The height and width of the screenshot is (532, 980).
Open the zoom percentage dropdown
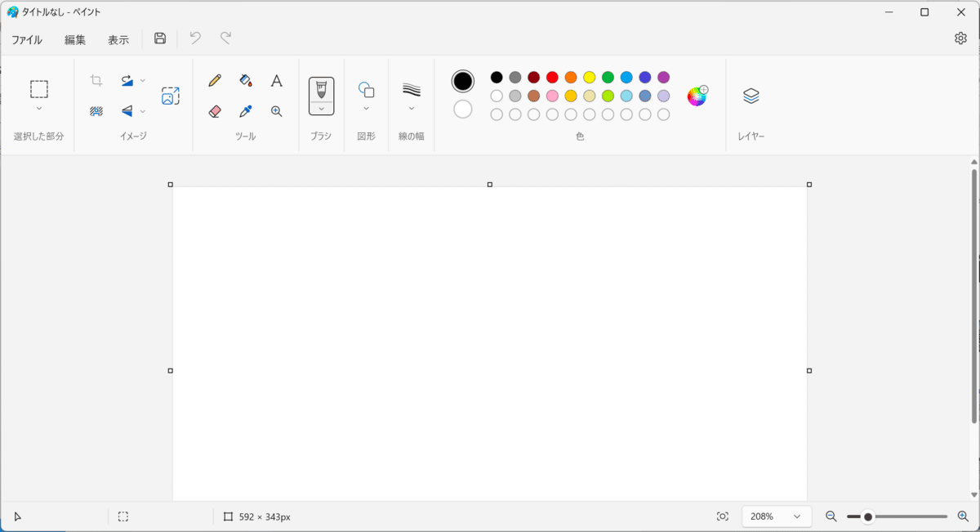coord(777,516)
